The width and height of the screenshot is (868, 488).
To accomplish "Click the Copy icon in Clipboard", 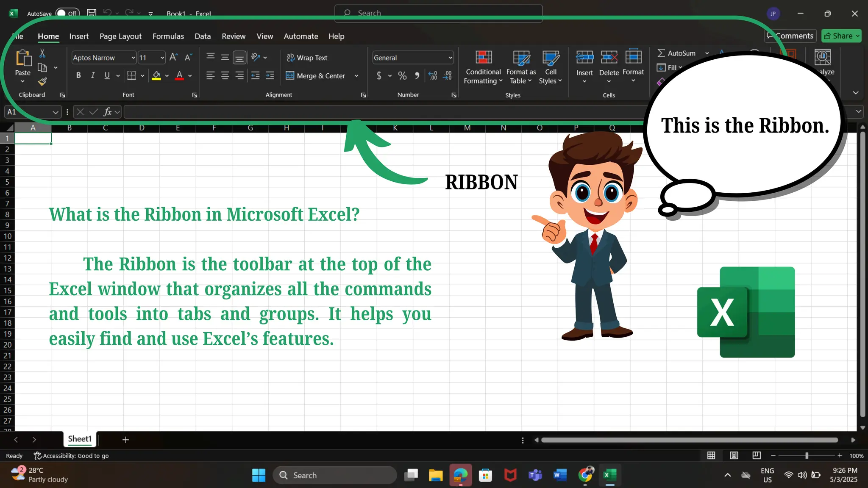I will 42,68.
